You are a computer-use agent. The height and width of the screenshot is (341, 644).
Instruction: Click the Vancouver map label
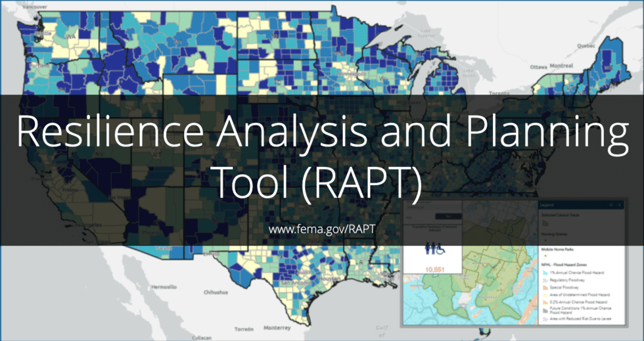click(x=35, y=7)
